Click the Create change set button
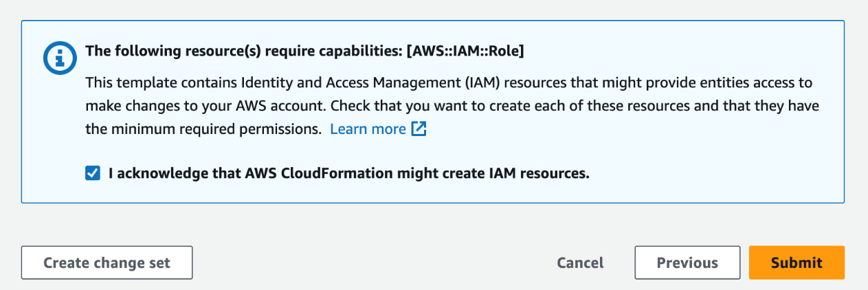The image size is (868, 290). pyautogui.click(x=107, y=263)
